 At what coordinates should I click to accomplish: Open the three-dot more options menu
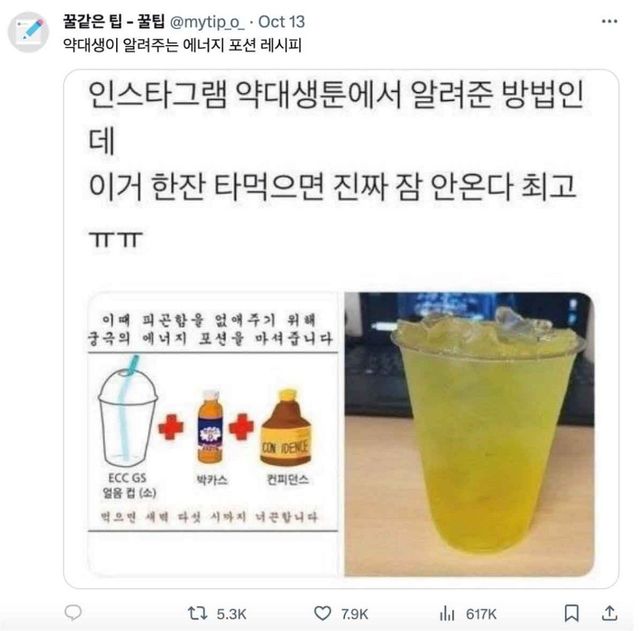(x=609, y=21)
